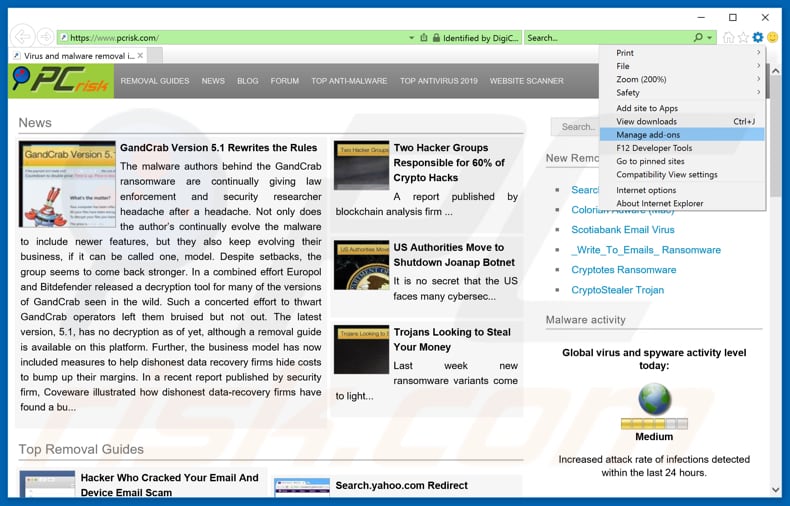The image size is (790, 506).
Task: Expand the Print submenu
Action: click(682, 53)
